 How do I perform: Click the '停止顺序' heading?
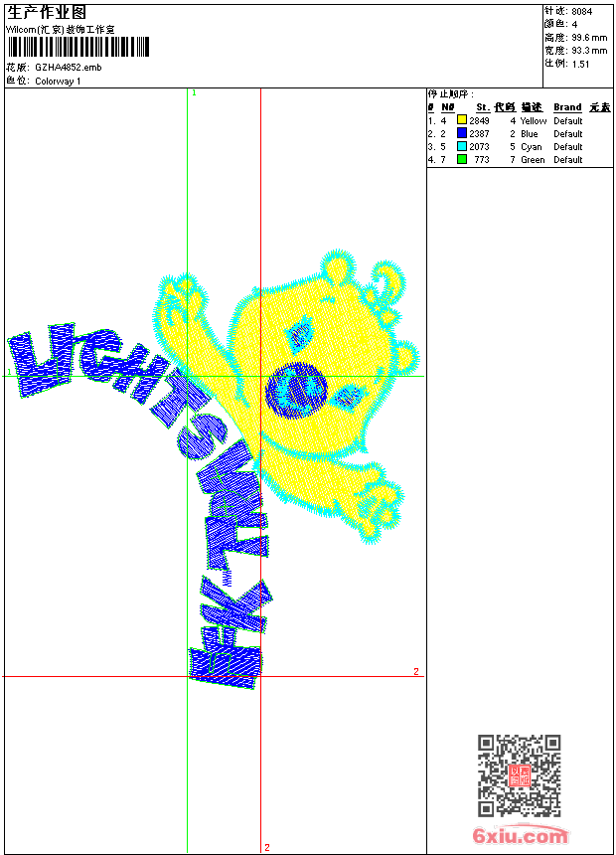coord(451,94)
